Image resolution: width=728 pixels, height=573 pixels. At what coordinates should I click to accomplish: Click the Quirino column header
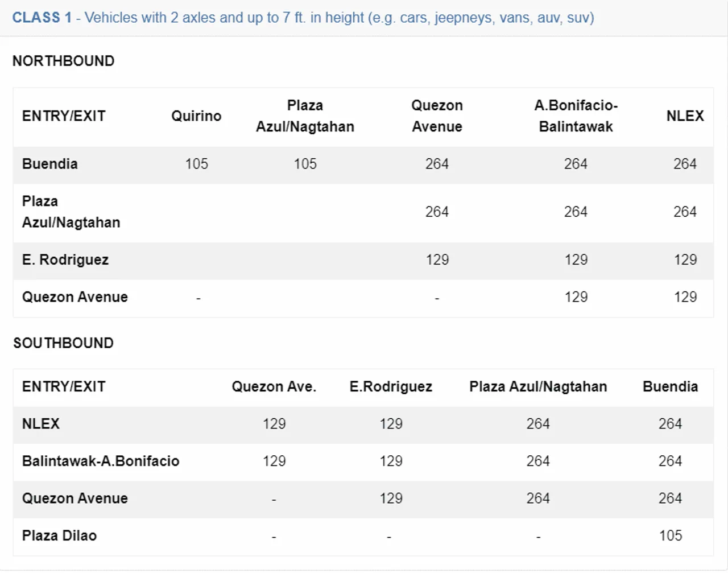[196, 116]
